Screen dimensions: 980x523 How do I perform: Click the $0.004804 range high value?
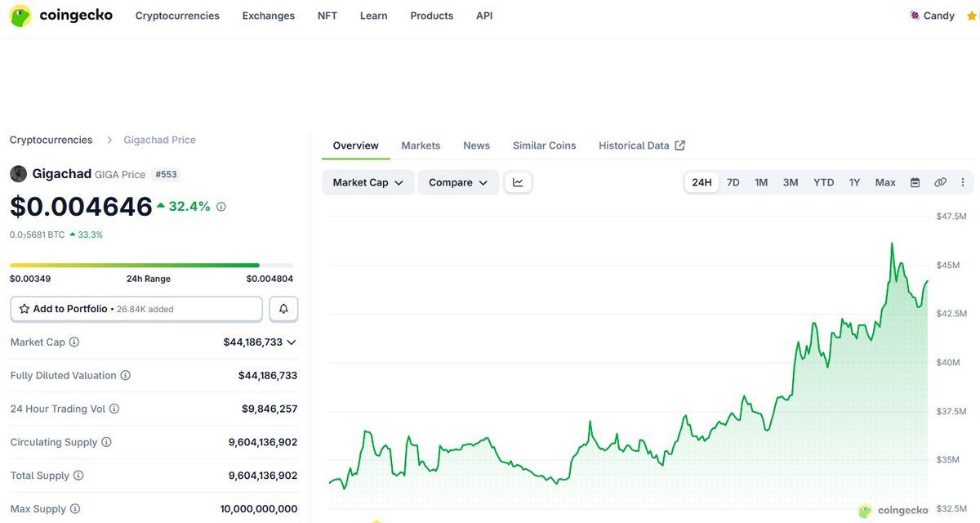pos(269,279)
